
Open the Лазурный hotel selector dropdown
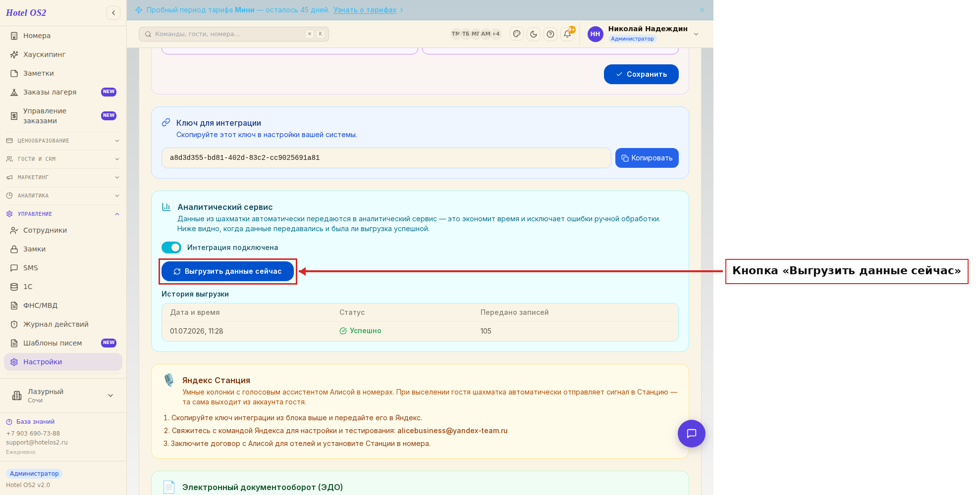pyautogui.click(x=63, y=396)
